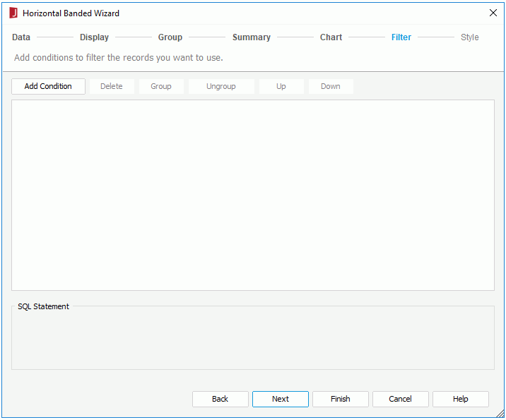
Task: Open the Group step in wizard header
Action: pos(170,37)
